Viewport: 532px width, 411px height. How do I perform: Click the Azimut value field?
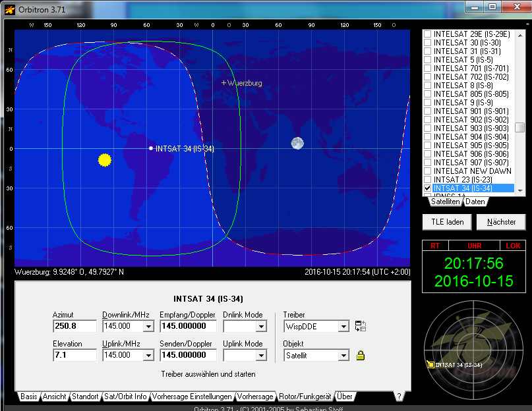coord(74,326)
